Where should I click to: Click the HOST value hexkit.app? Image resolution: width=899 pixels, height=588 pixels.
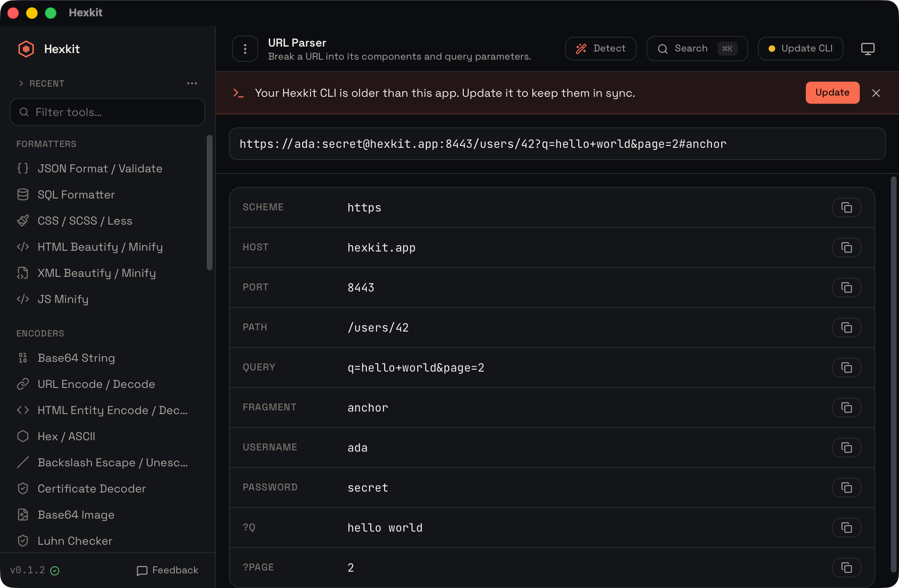(381, 247)
